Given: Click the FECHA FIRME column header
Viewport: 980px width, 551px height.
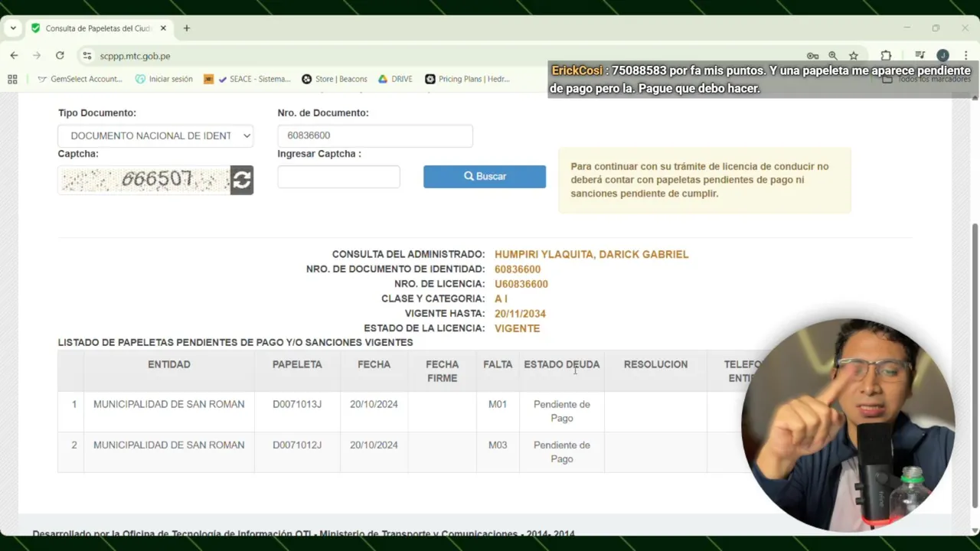Looking at the screenshot, I should pyautogui.click(x=442, y=371).
